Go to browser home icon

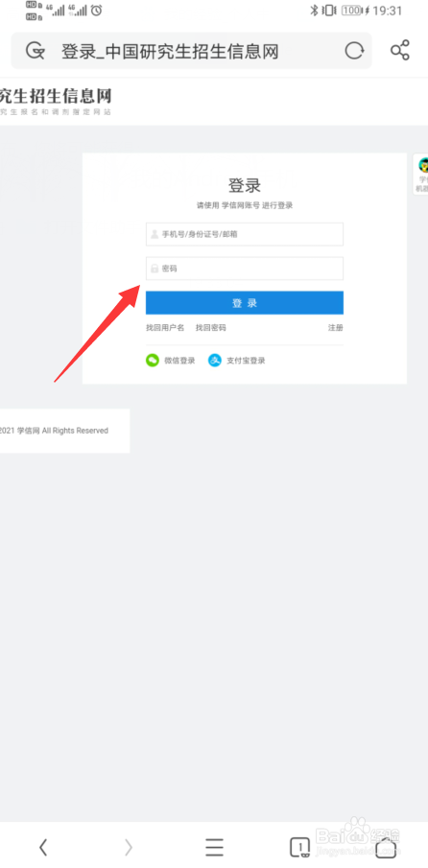click(x=386, y=847)
